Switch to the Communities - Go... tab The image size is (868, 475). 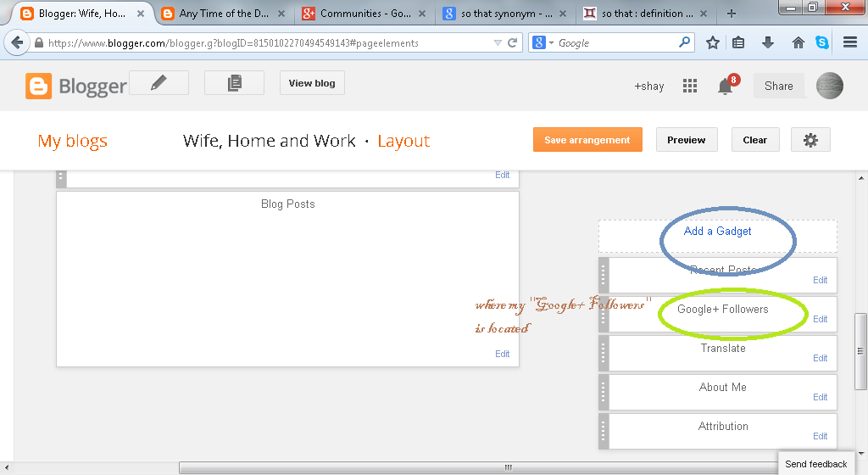pyautogui.click(x=365, y=14)
